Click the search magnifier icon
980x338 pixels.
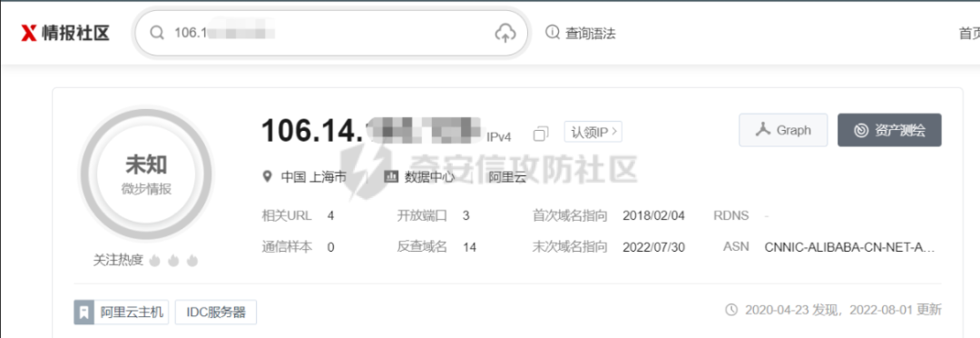pyautogui.click(x=158, y=34)
